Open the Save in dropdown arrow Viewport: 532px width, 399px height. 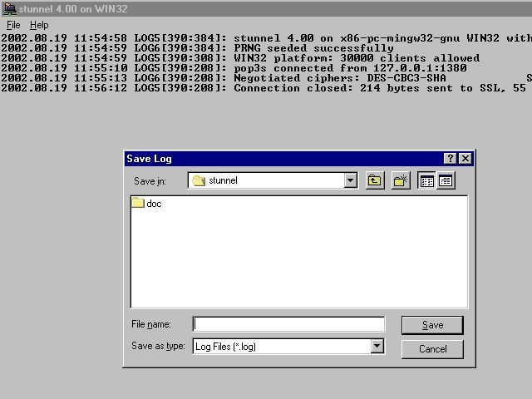350,180
